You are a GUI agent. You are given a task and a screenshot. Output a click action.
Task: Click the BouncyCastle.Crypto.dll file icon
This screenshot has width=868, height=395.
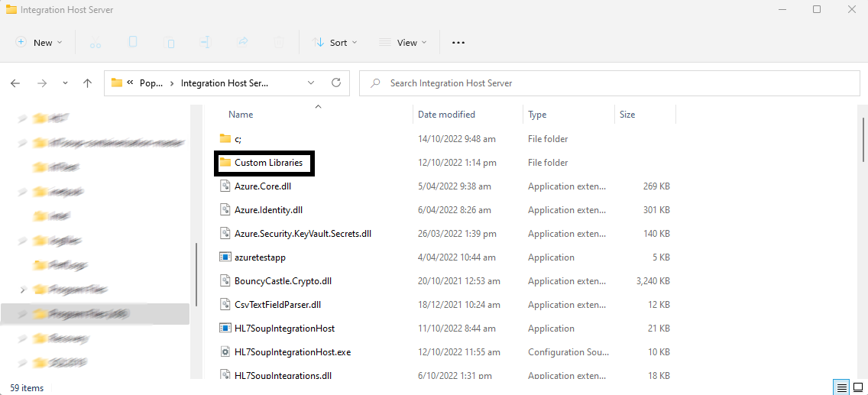pos(225,281)
